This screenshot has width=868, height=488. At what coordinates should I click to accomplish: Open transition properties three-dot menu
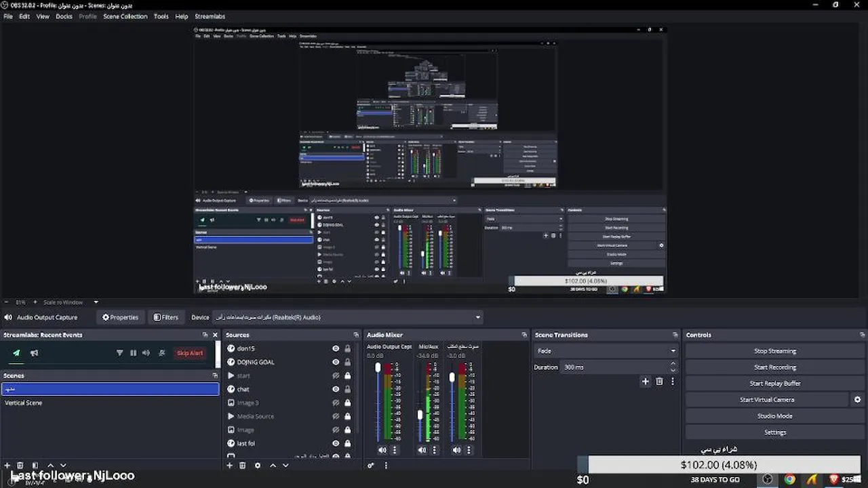(673, 382)
